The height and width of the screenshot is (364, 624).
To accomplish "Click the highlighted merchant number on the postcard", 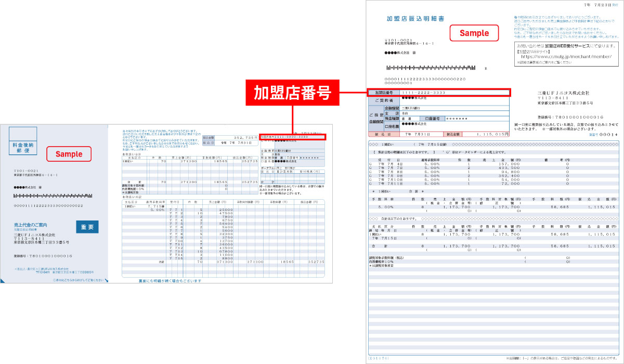I will coord(294,137).
